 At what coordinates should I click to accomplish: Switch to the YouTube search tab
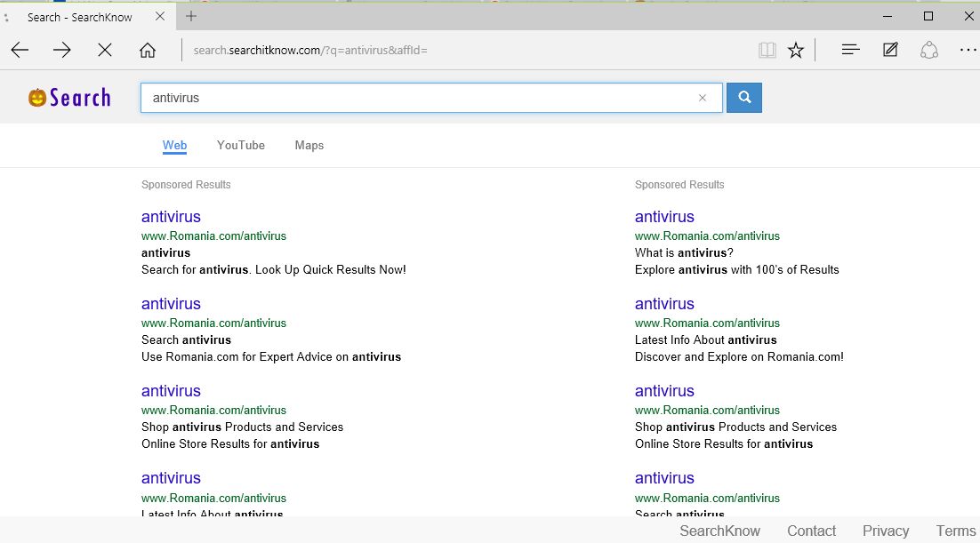click(x=241, y=146)
